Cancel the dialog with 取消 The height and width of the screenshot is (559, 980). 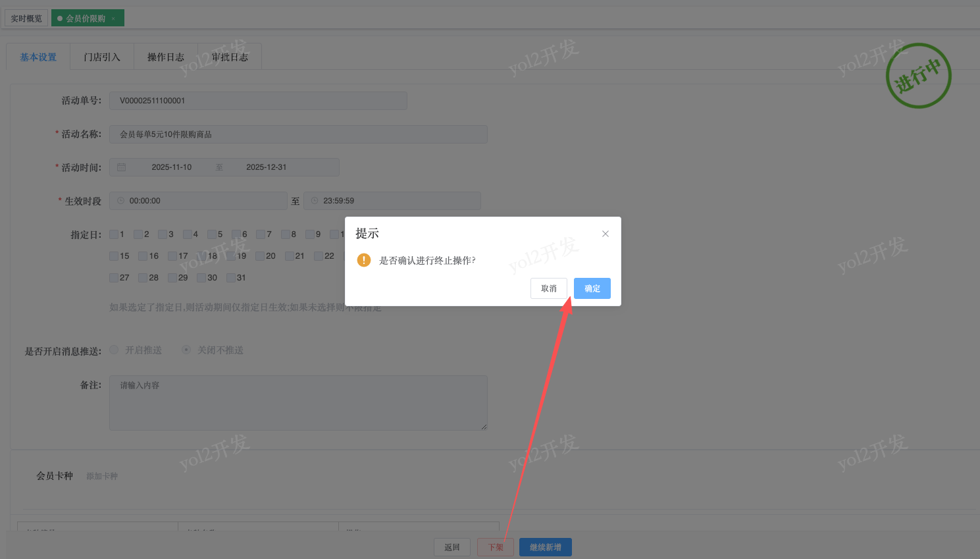coord(549,288)
